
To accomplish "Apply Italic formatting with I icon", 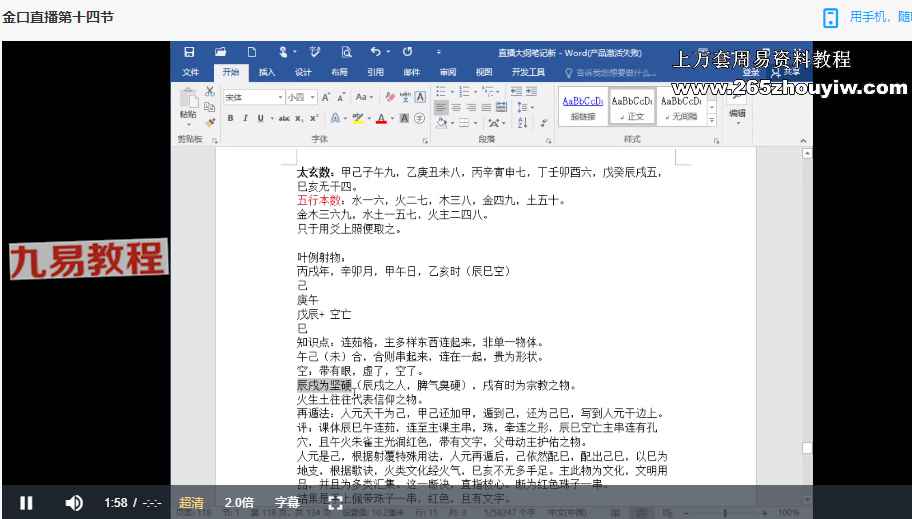I will click(x=245, y=118).
